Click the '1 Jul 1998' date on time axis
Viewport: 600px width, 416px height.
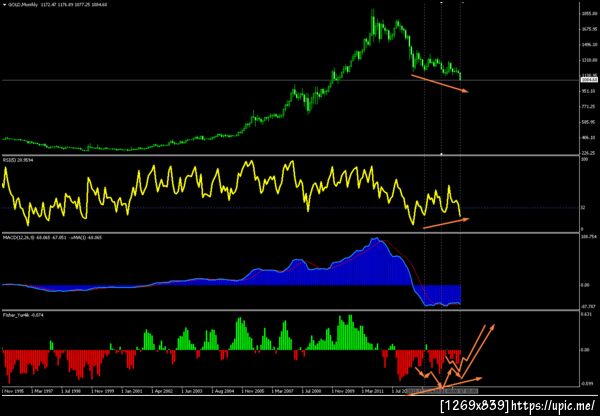[73, 392]
